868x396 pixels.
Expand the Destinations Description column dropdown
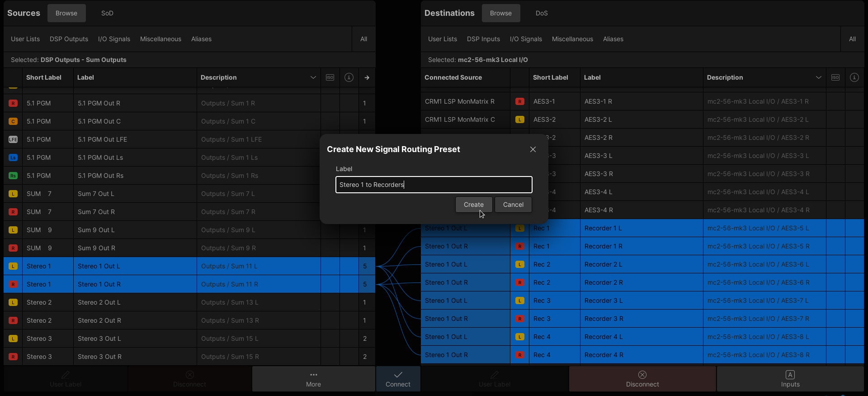click(x=818, y=77)
